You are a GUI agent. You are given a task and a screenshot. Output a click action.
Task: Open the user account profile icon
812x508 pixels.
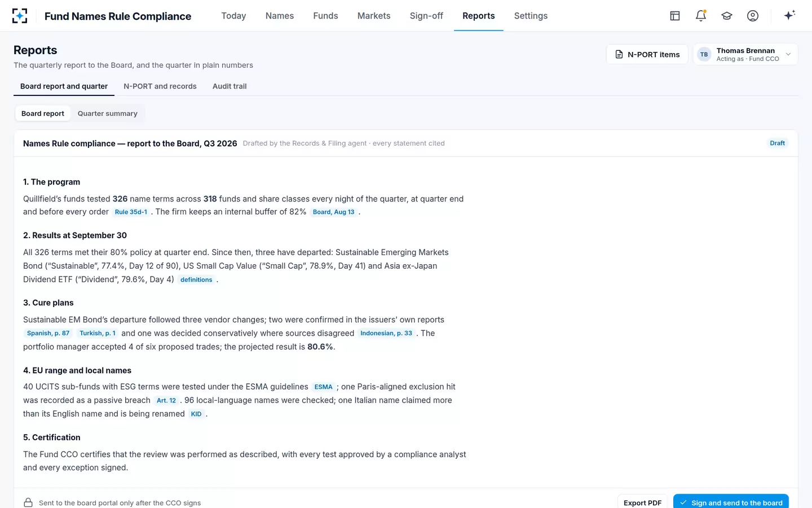[x=753, y=16]
